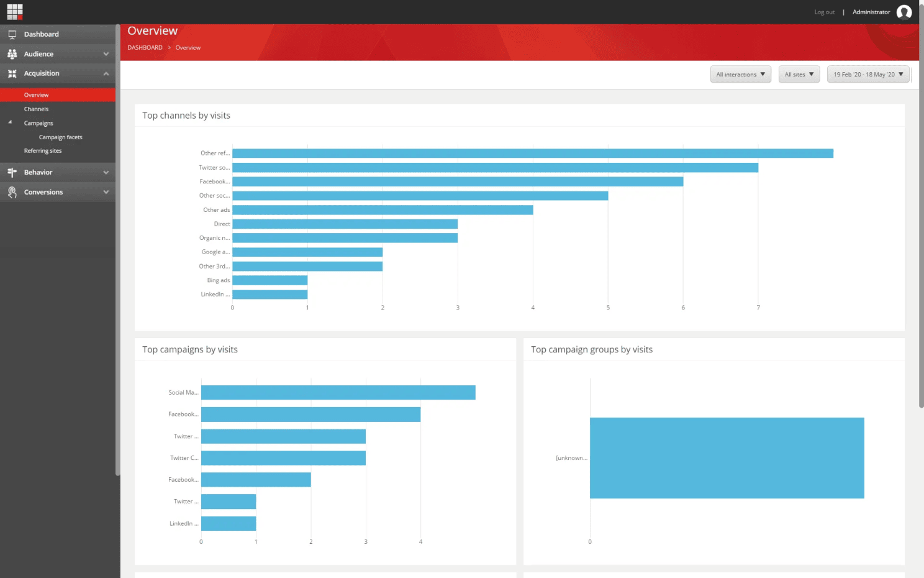Click the breadcrumb DASHBOARD label
Image resolution: width=924 pixels, height=578 pixels.
click(145, 47)
